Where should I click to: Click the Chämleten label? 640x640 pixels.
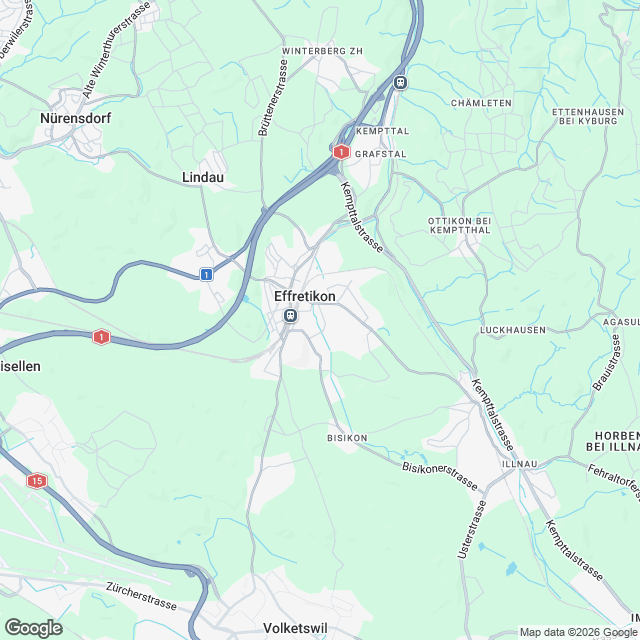coord(481,103)
